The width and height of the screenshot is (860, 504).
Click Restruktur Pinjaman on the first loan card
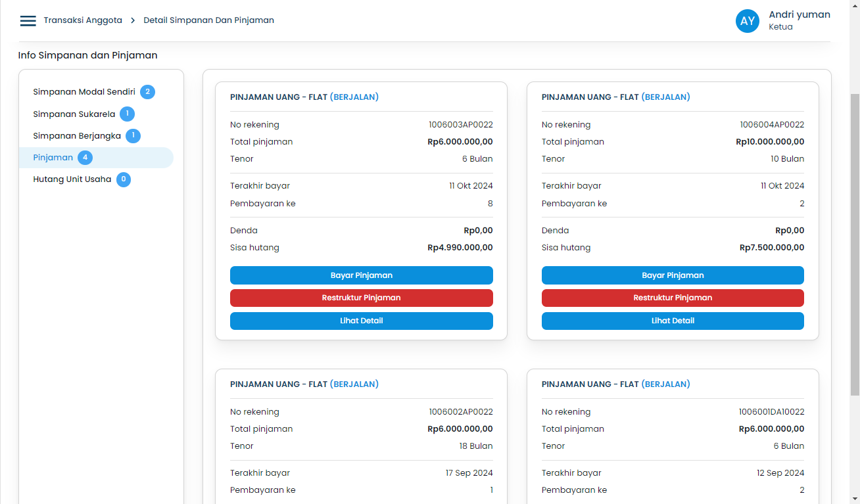point(361,298)
